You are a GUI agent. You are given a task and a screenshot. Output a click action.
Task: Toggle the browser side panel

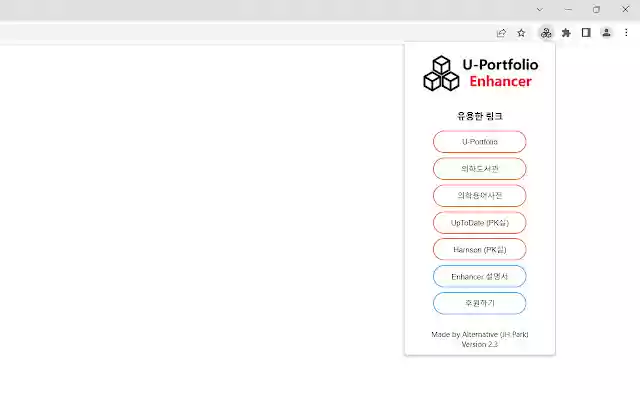point(586,33)
